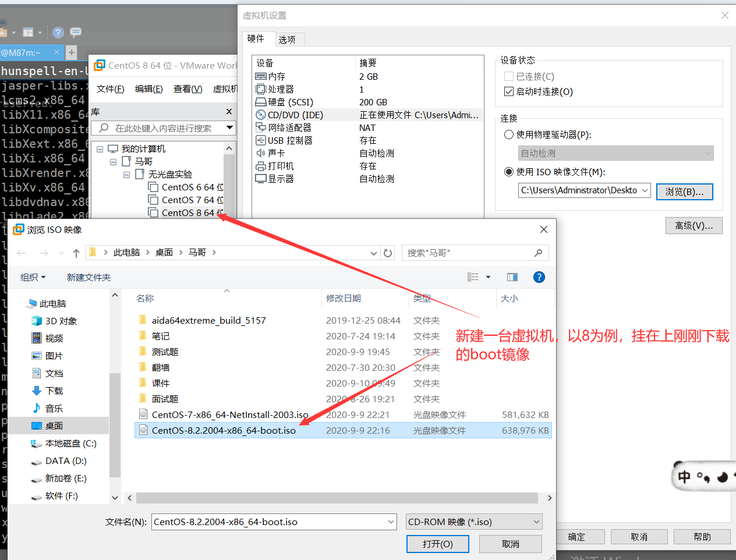Open the address bar history dropdown

coord(374,253)
